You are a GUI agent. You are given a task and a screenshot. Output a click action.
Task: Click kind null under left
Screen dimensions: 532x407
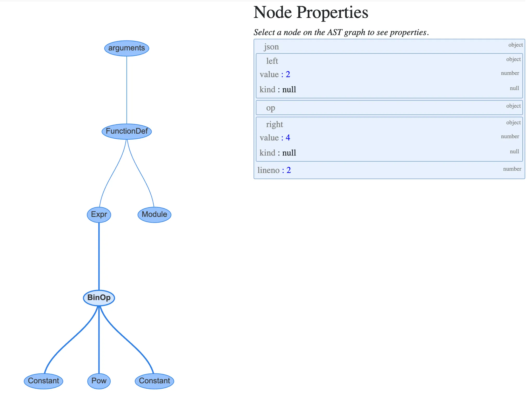point(289,90)
